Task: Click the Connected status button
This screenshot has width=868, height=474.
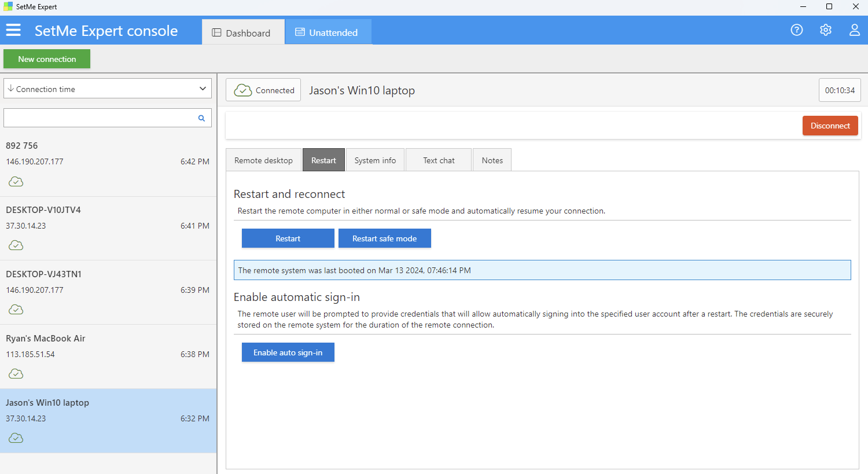Action: pos(263,90)
